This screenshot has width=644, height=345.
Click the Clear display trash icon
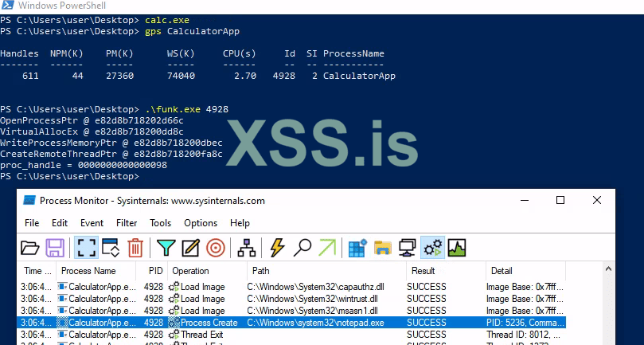pos(135,248)
